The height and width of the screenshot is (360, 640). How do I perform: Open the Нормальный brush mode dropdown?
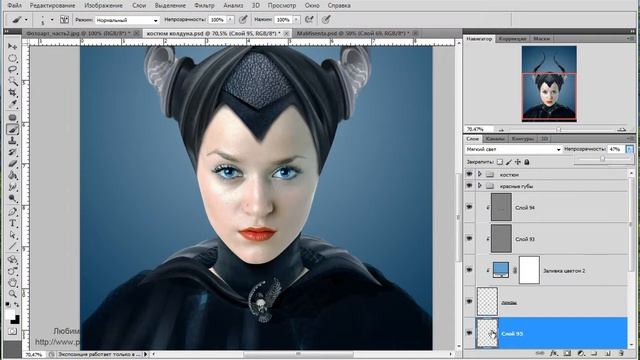[x=127, y=20]
